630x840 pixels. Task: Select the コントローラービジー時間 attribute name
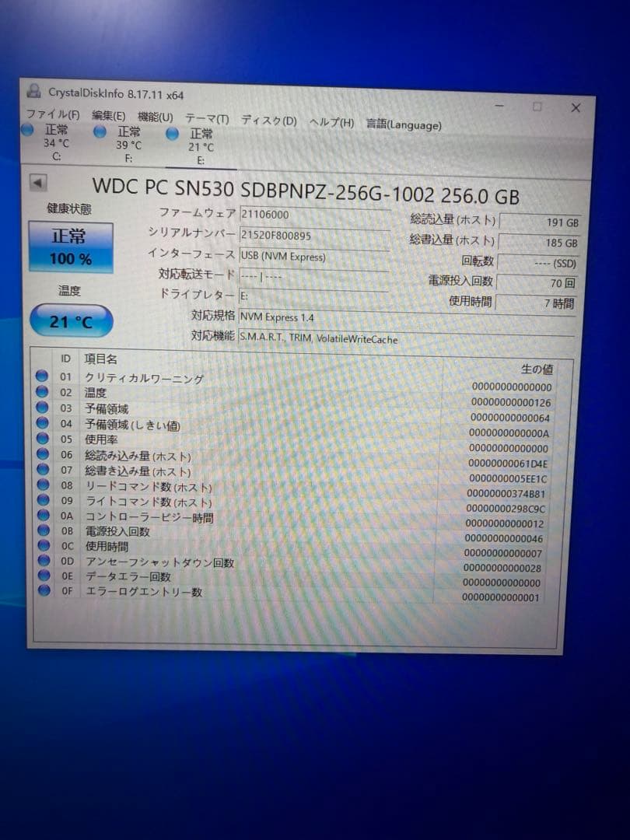149,517
